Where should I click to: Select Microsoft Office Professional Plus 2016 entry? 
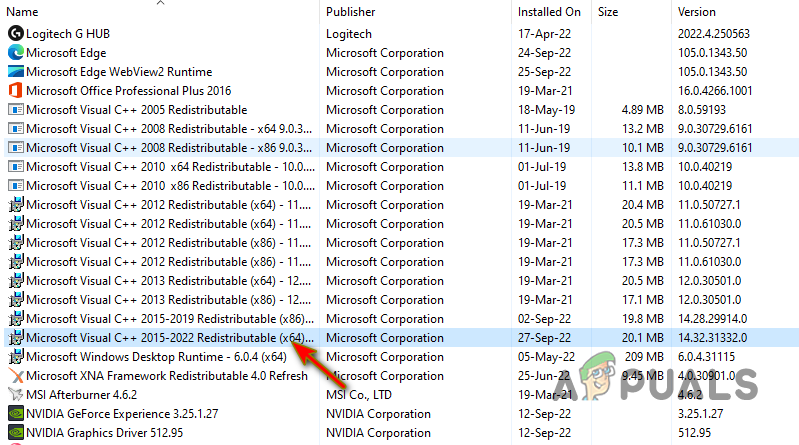[x=128, y=91]
